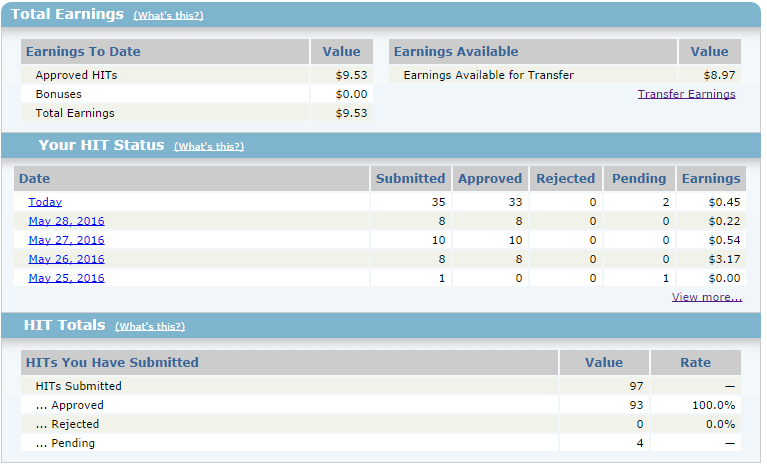Image resolution: width=767 pixels, height=465 pixels.
Task: Click the Pending column header in HIT Status
Action: (x=639, y=179)
